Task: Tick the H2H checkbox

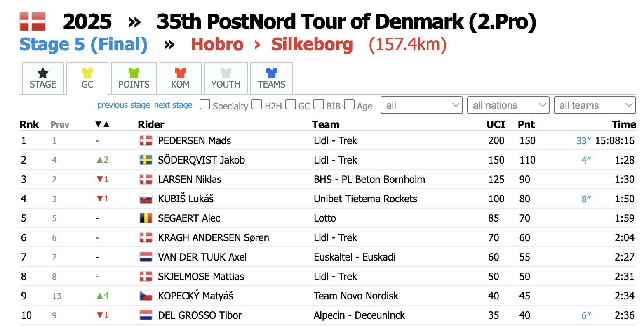Action: coord(257,104)
